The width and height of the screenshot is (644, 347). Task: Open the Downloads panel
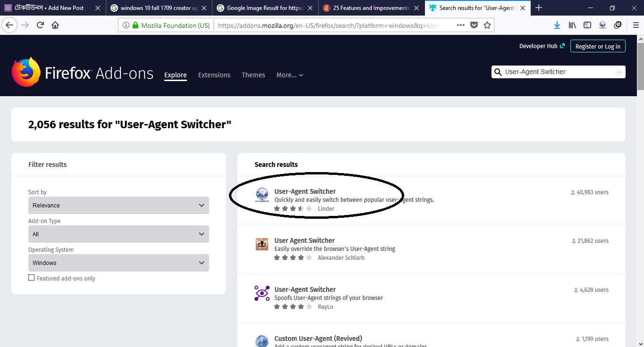(x=557, y=25)
